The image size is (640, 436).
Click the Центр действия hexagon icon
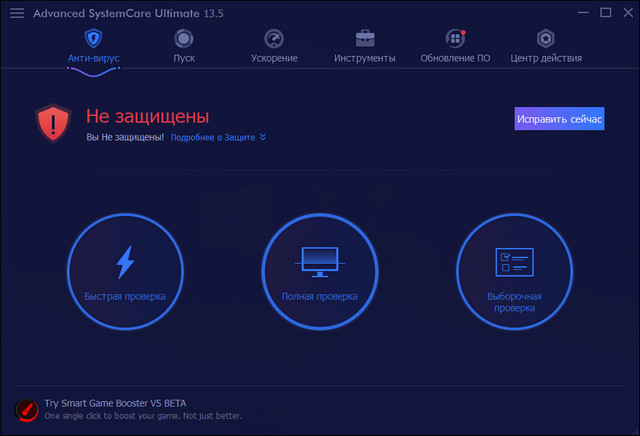tap(546, 38)
